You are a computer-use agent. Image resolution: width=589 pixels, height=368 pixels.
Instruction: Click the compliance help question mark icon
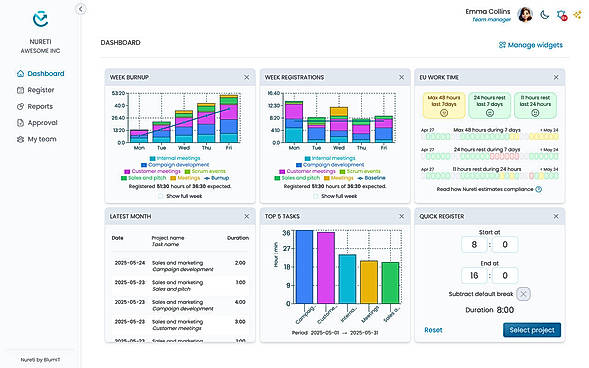[538, 189]
